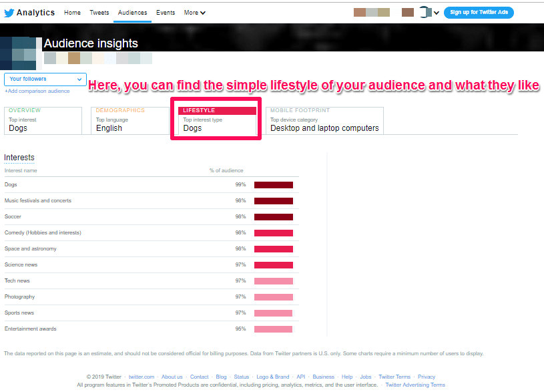The height and width of the screenshot is (392, 544).
Task: Click the Interest name column header
Action: coord(21,170)
